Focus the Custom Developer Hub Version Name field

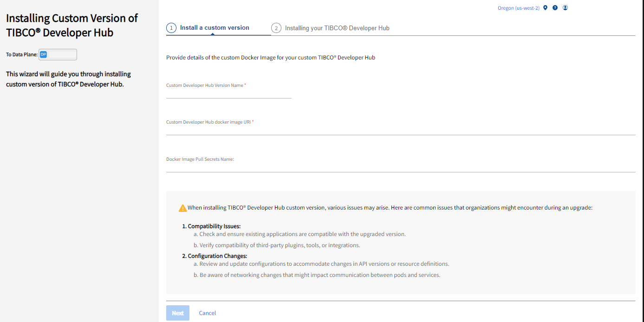[228, 93]
